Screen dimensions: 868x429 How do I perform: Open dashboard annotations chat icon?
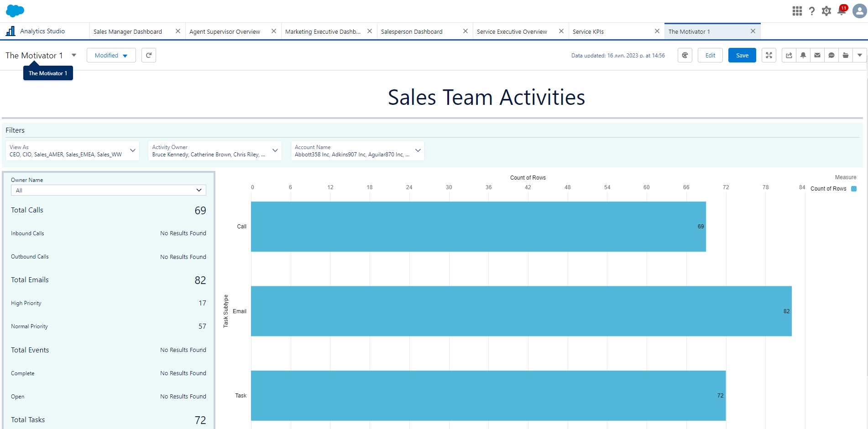click(x=831, y=55)
